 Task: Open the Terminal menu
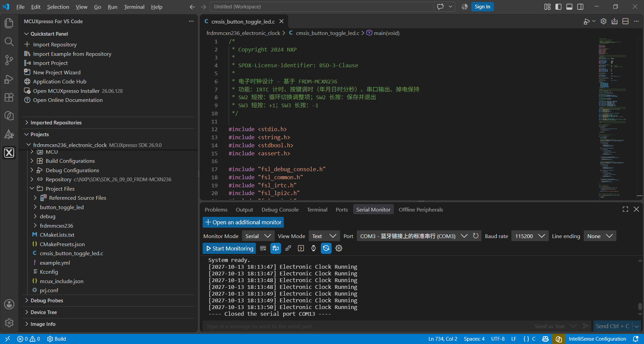tap(134, 7)
